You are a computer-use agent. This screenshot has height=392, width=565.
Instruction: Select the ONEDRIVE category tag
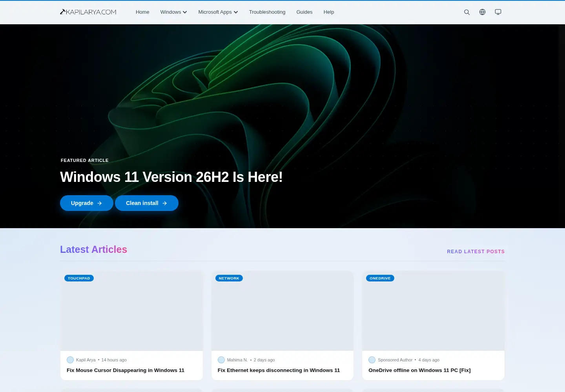380,278
